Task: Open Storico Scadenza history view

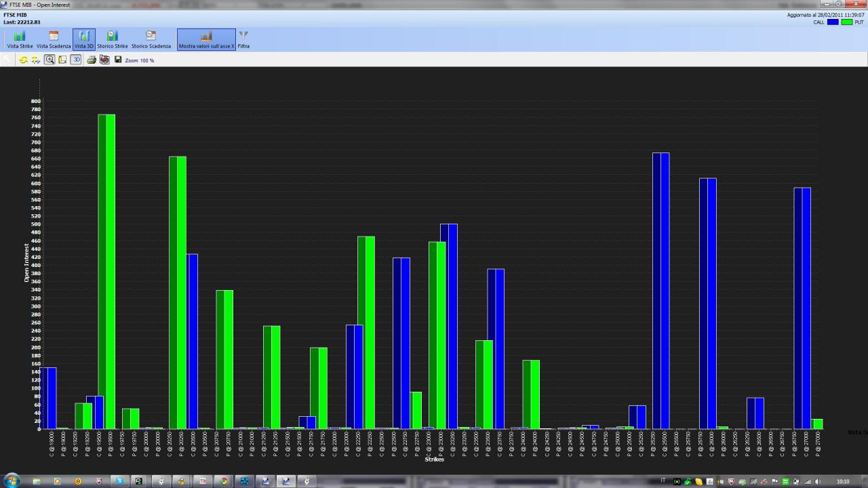Action: click(151, 39)
